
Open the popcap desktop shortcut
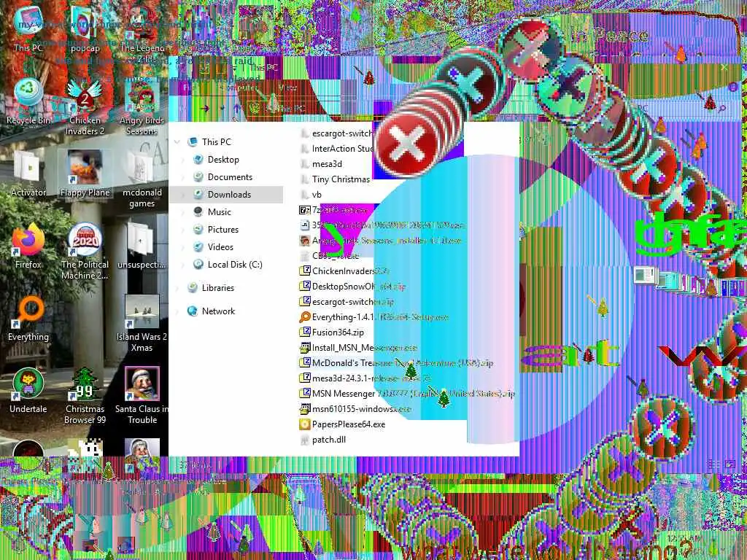85,29
